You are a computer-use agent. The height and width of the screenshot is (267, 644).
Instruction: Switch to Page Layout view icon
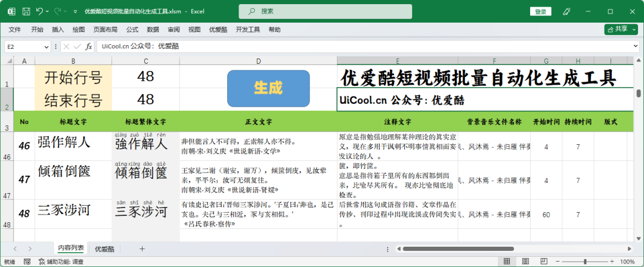[x=525, y=261]
